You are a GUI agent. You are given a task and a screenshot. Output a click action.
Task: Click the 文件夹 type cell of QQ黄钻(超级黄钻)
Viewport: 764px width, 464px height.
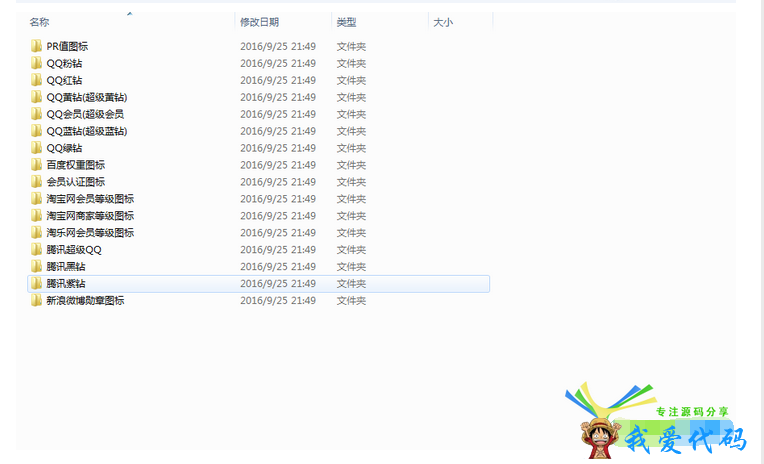(351, 97)
